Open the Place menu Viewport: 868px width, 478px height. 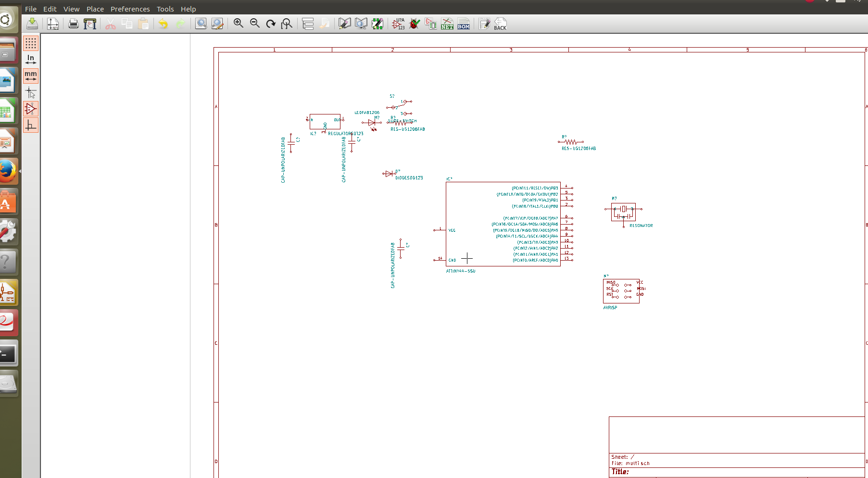click(x=95, y=9)
